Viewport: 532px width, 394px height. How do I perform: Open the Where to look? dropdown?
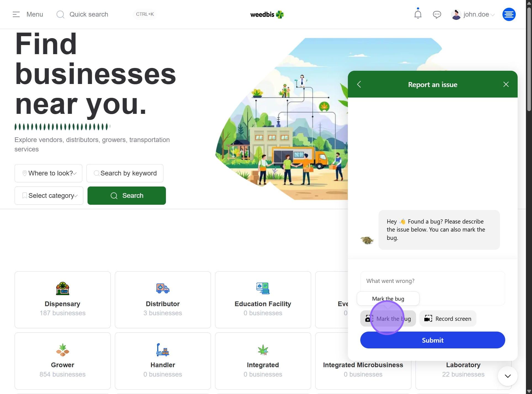click(48, 173)
